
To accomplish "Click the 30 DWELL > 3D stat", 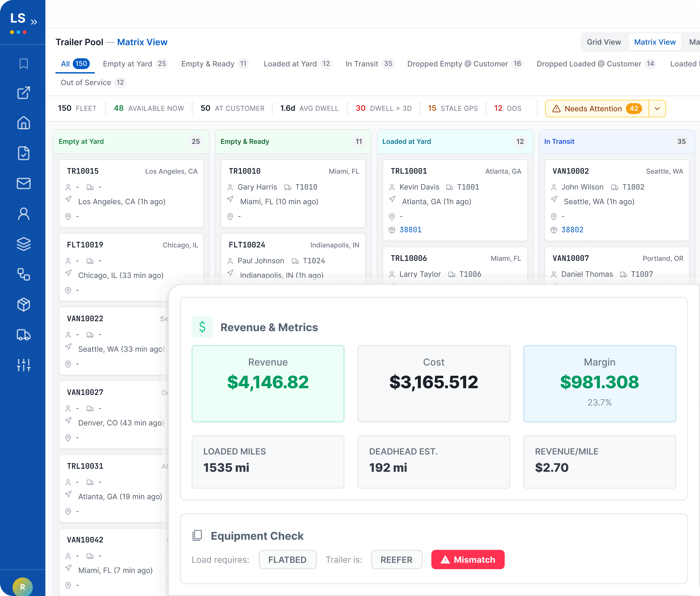I will tap(383, 108).
